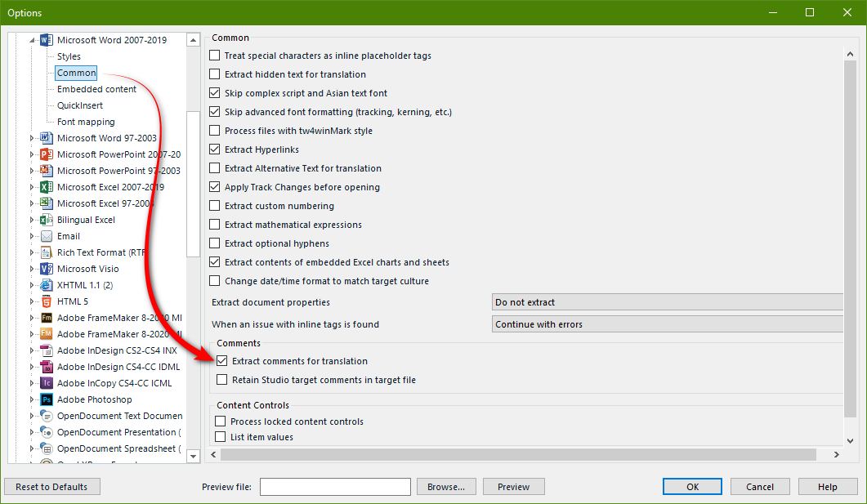Click the second Adobe FrameMaker 8-2020 icon
867x504 pixels.
(x=47, y=334)
